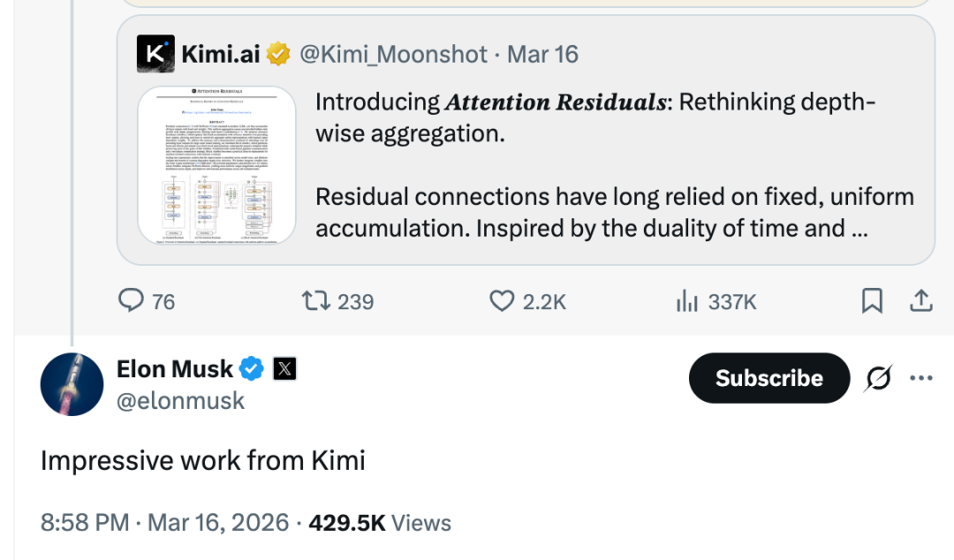Click Kimi.ai gold verified badge

[278, 54]
